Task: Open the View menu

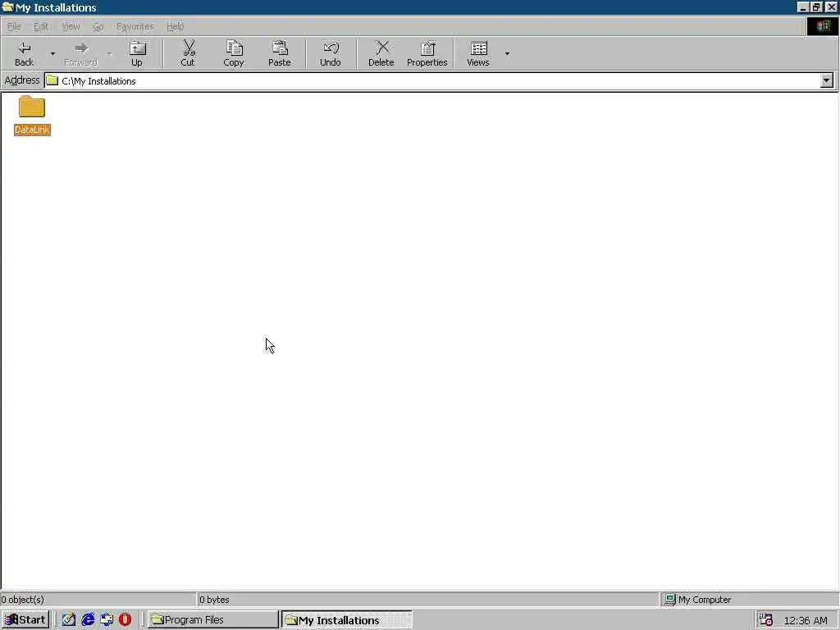Action: point(71,26)
